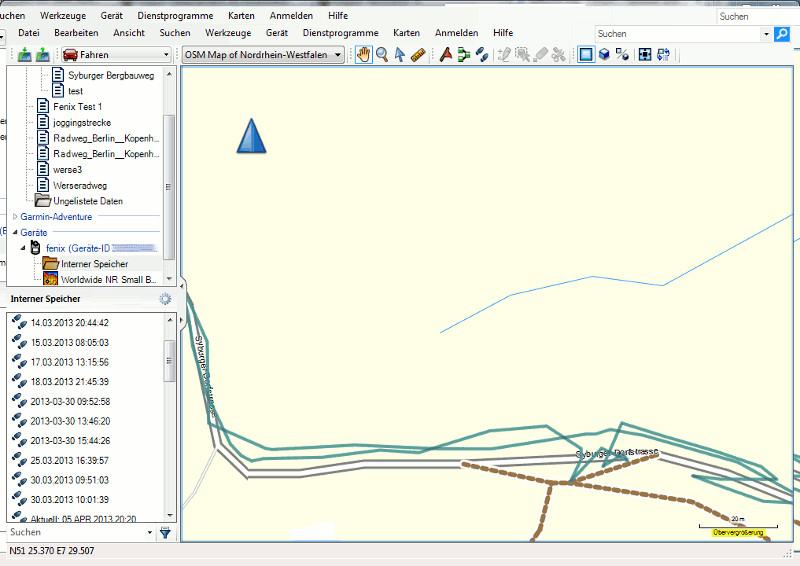The image size is (800, 566).
Task: Click the New Waypoint flag tool
Action: (x=446, y=55)
